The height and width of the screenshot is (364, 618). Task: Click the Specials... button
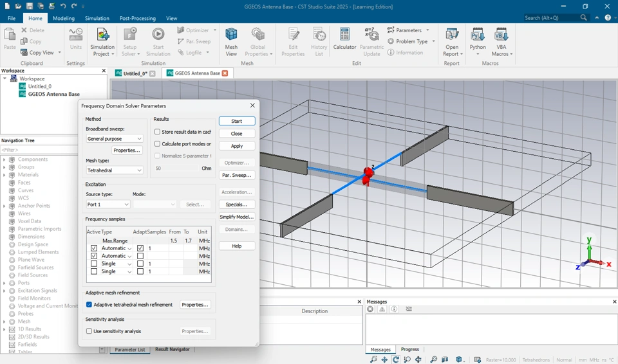point(237,205)
